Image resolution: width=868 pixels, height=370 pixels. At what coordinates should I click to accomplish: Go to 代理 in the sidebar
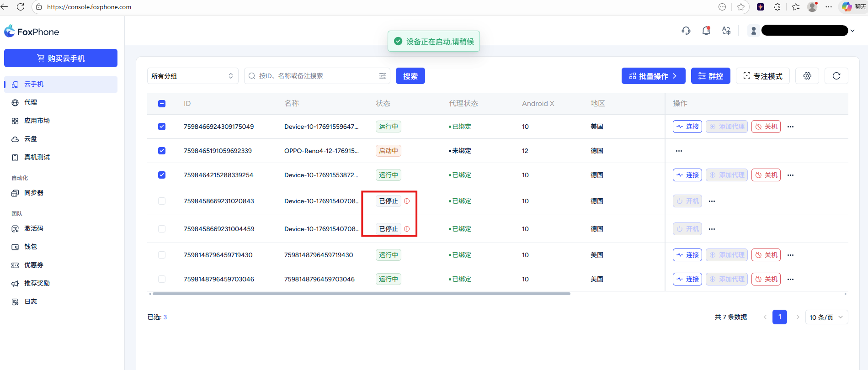click(x=31, y=102)
